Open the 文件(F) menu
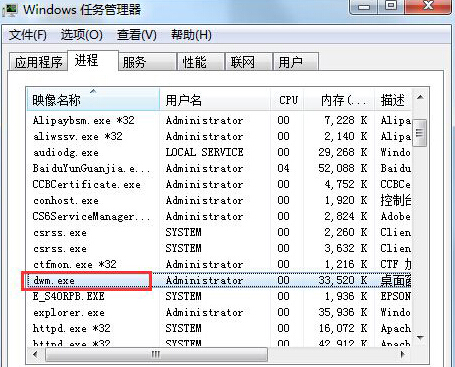Screen dimensions: 455x367 (27, 35)
